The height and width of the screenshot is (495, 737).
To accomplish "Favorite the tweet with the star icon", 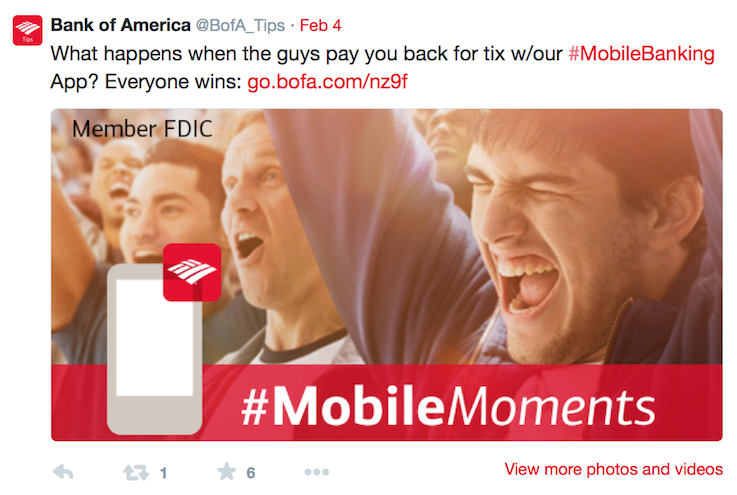I will tap(226, 472).
